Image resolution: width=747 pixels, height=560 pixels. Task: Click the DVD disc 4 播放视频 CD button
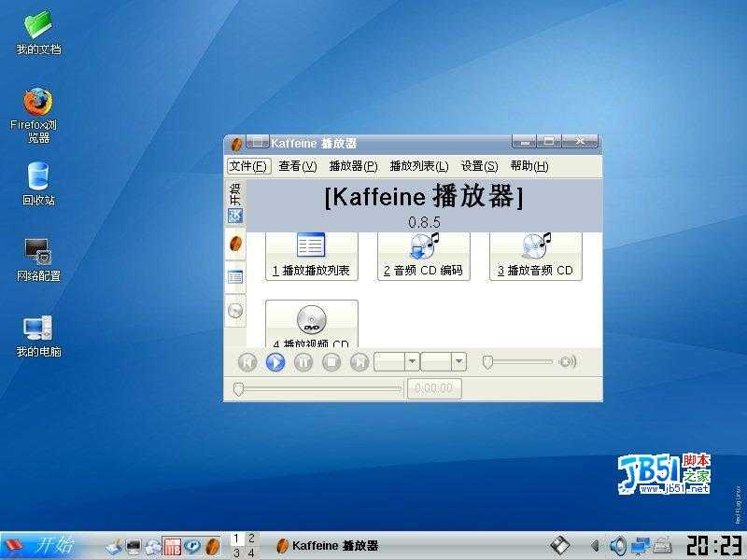(312, 323)
